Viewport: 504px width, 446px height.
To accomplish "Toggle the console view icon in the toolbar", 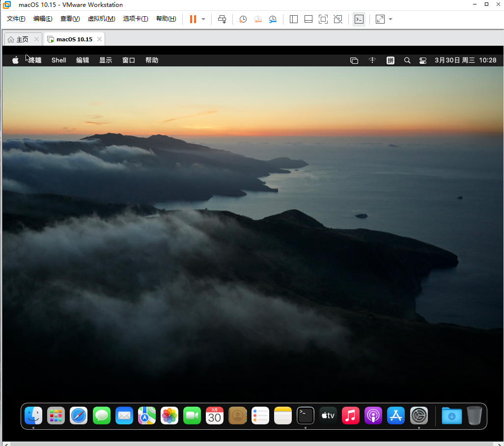I will [x=359, y=19].
